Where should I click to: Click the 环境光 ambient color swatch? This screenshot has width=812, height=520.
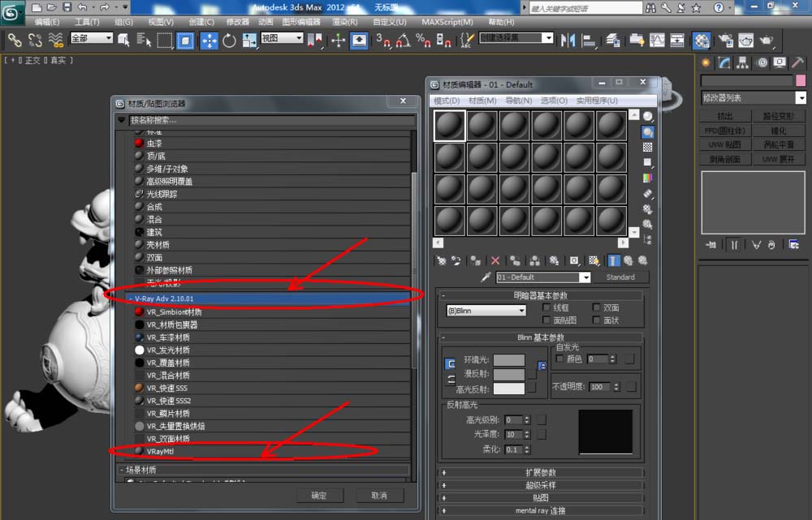pyautogui.click(x=509, y=359)
